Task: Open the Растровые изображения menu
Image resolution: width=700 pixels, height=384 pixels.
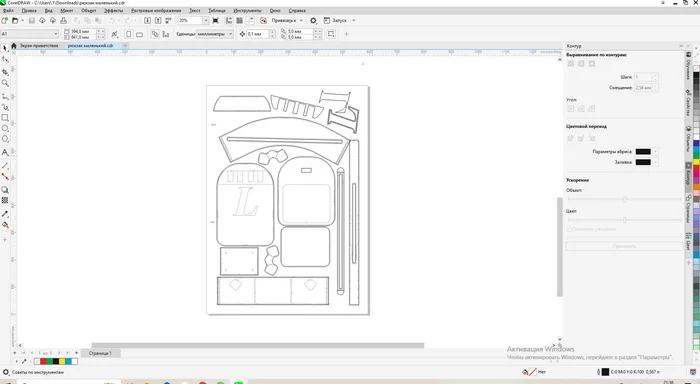Action: 156,10
